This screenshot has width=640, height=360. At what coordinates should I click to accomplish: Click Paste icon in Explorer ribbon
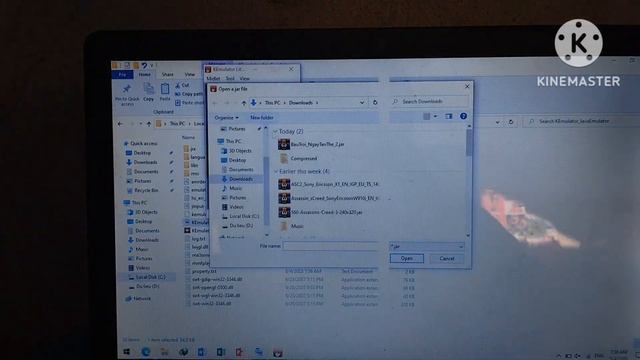[165, 92]
